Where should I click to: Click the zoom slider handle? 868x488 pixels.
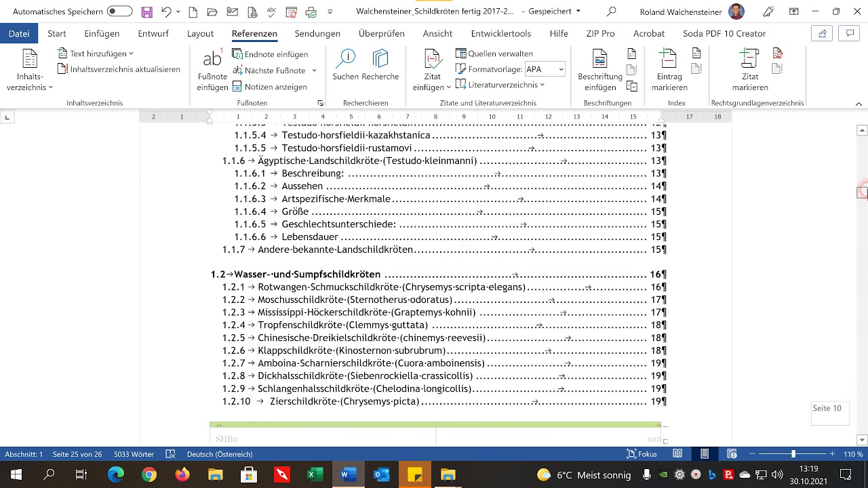tap(793, 454)
